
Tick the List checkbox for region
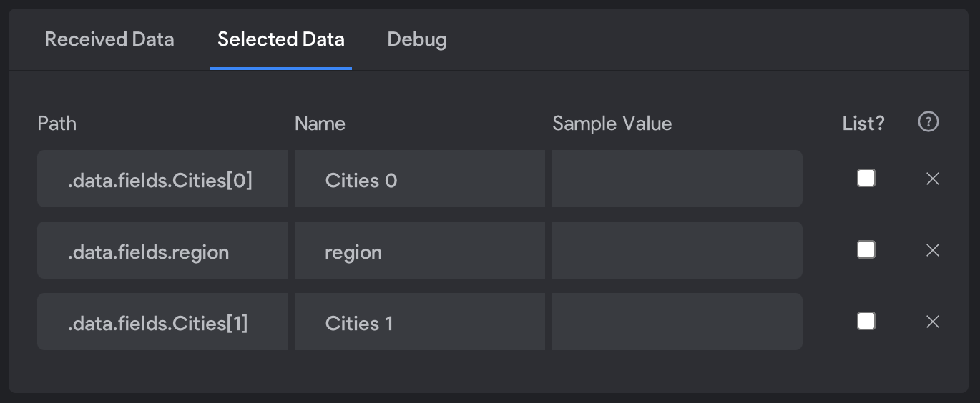866,249
